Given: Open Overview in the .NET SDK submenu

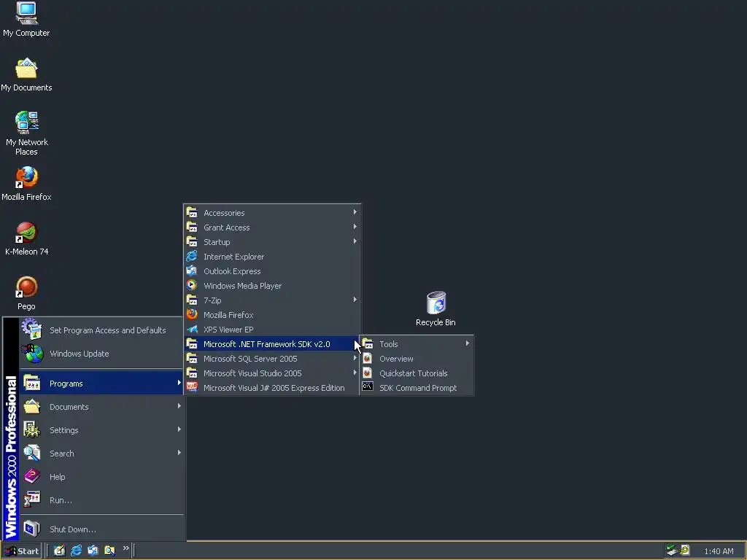Looking at the screenshot, I should [x=417, y=359].
